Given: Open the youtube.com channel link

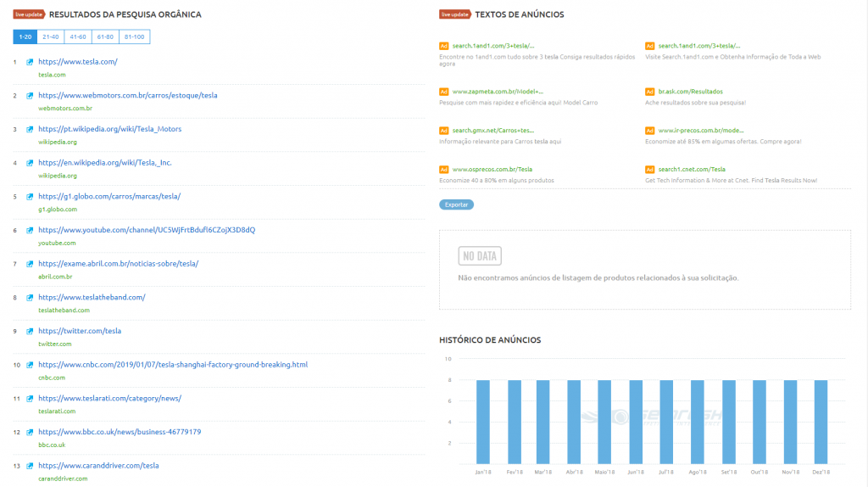Looking at the screenshot, I should click(147, 230).
